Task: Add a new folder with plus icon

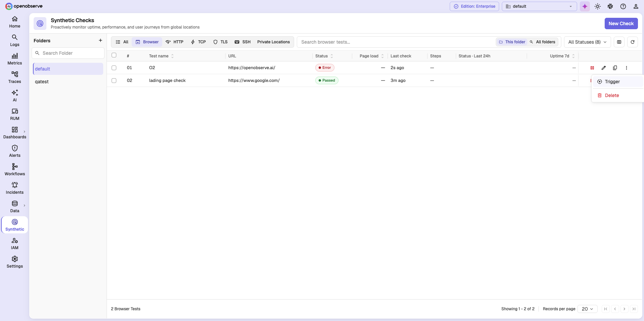Action: click(x=100, y=40)
